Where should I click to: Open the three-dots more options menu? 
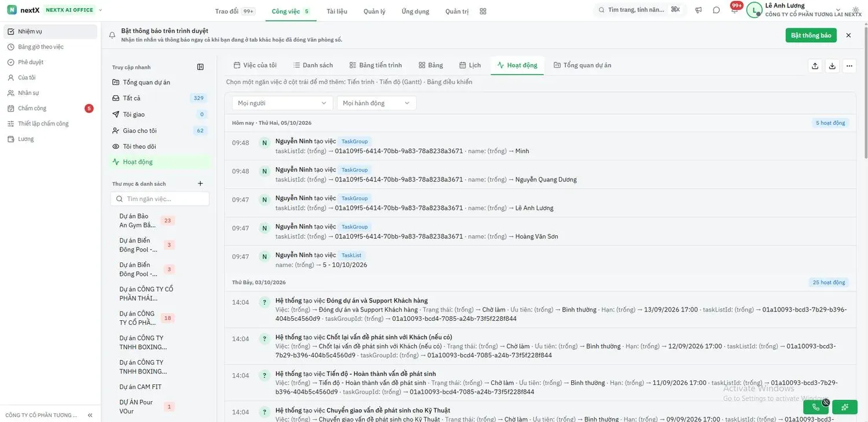pos(849,66)
